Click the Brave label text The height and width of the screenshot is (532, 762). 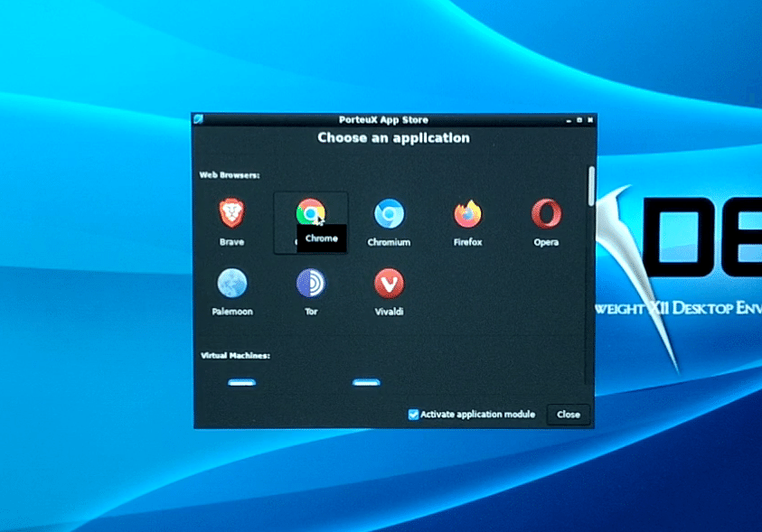[x=231, y=242]
